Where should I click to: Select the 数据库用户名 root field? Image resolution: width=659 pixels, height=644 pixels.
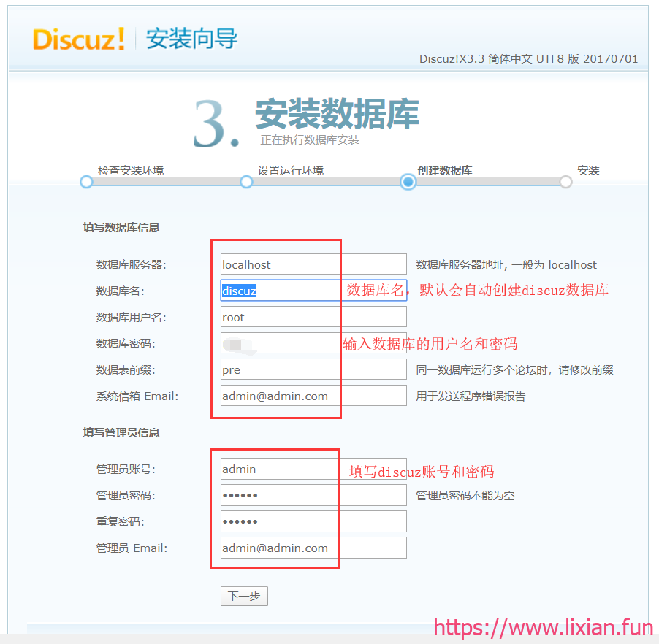coord(313,317)
